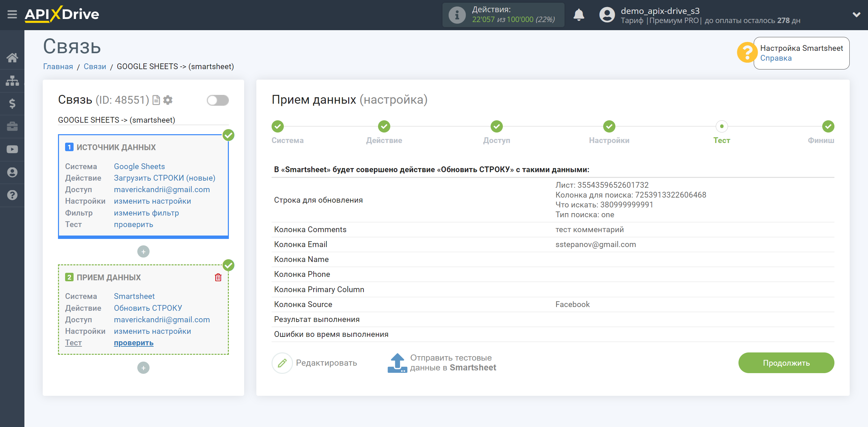868x427 pixels.
Task: Click the user avatar icon
Action: coord(607,15)
